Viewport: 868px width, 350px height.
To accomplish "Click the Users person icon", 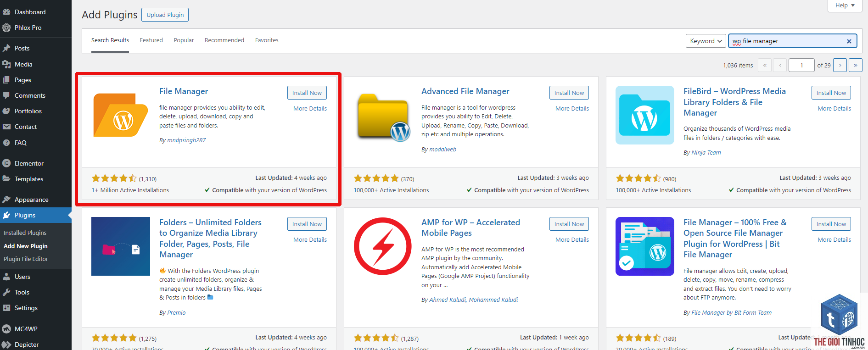I will pyautogui.click(x=6, y=277).
